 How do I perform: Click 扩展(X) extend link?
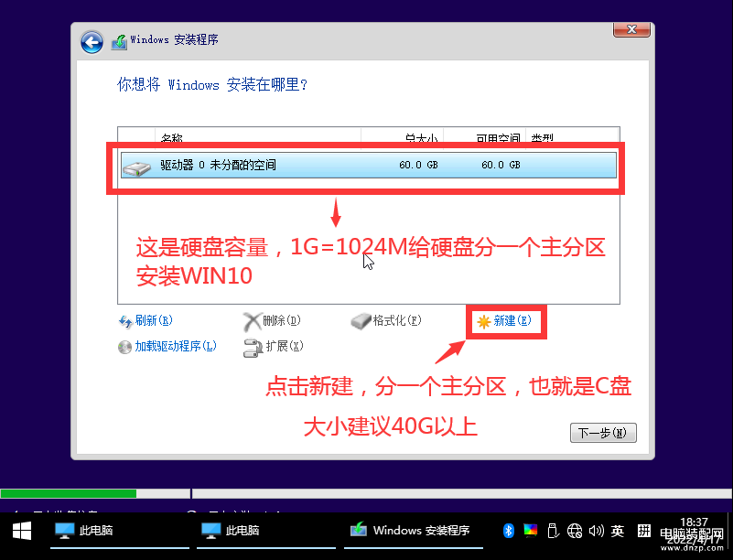[x=285, y=347]
